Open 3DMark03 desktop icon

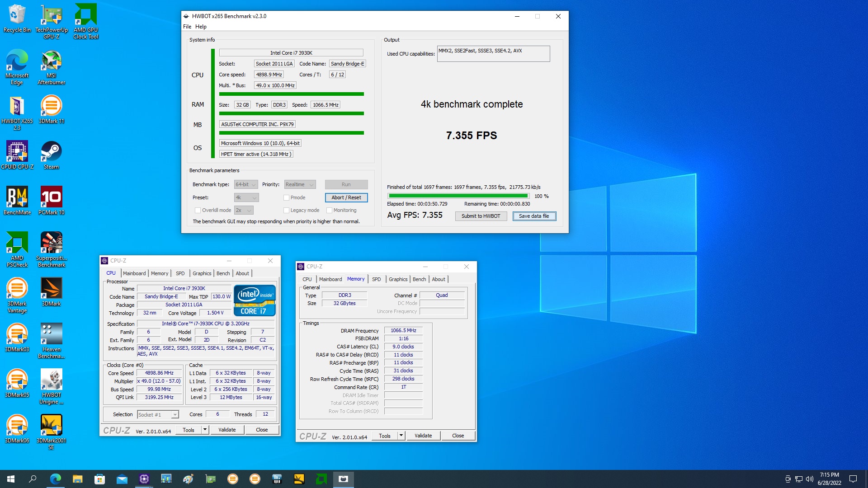17,338
